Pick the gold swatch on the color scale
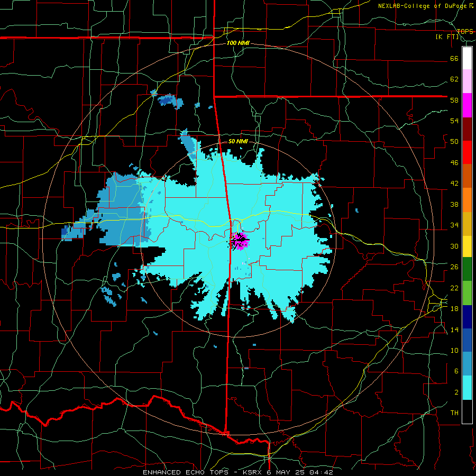Screen dimensions: 476x476 click(467, 224)
